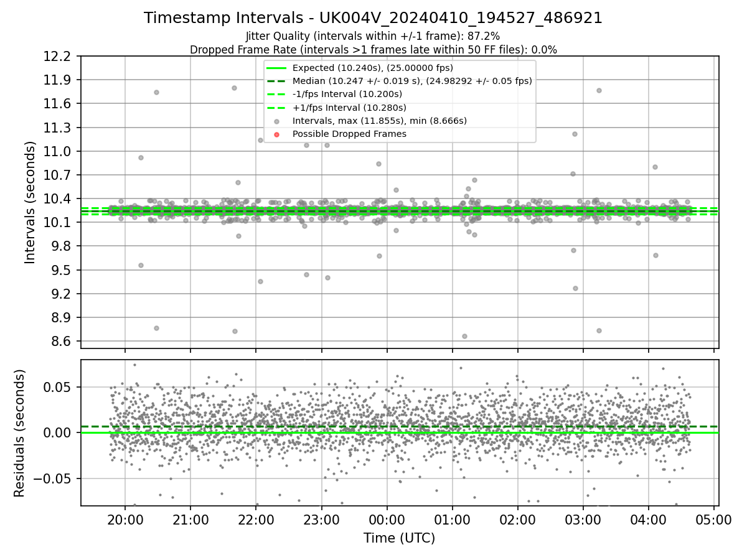Click the "Residuals (seconds)" y-axis label
747x560 pixels.
click(x=20, y=433)
